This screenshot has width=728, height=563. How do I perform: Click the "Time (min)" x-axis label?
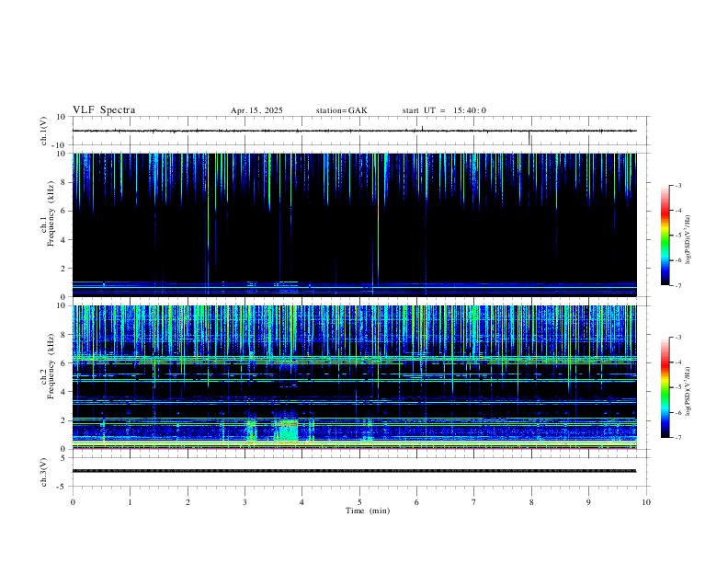pyautogui.click(x=368, y=511)
